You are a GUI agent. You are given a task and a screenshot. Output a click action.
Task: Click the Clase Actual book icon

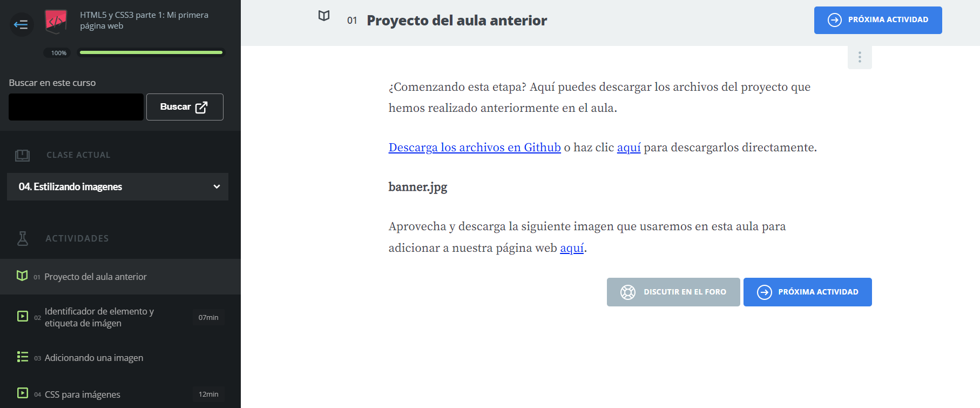[x=22, y=155]
